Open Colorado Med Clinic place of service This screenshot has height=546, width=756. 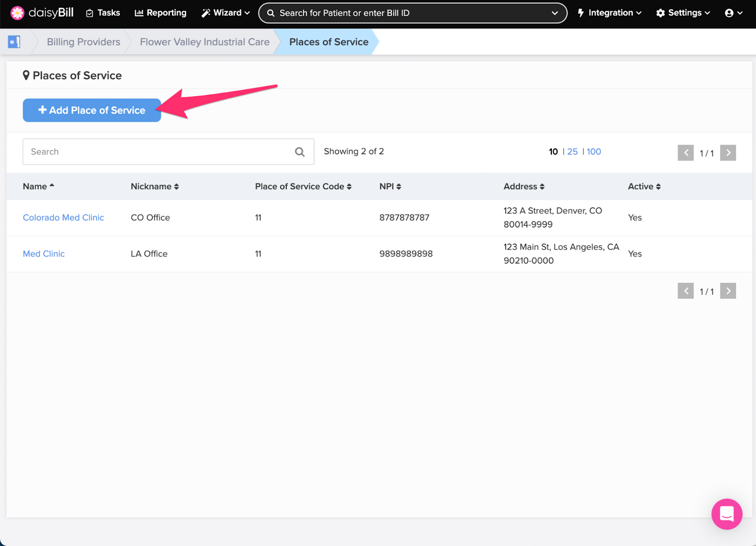(x=63, y=217)
